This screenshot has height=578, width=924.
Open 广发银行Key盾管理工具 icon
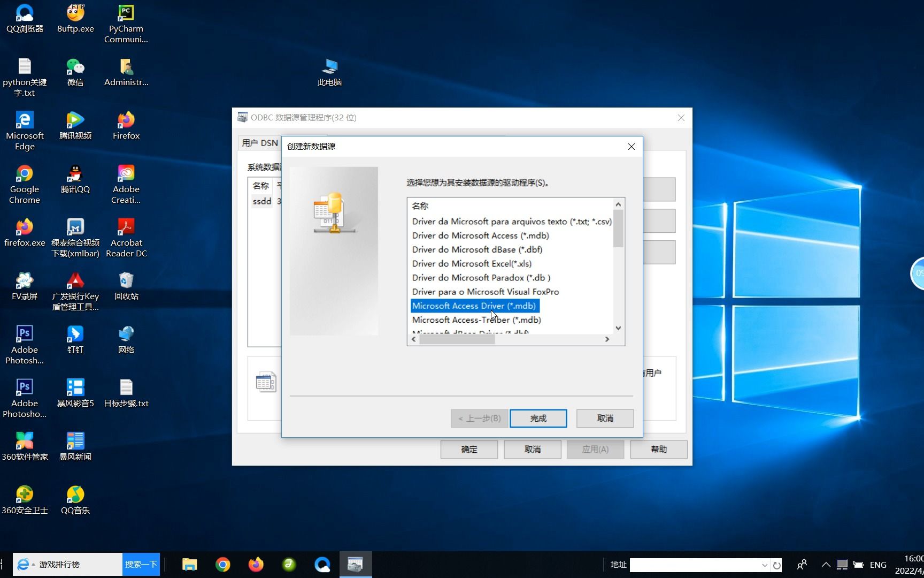pyautogui.click(x=75, y=291)
